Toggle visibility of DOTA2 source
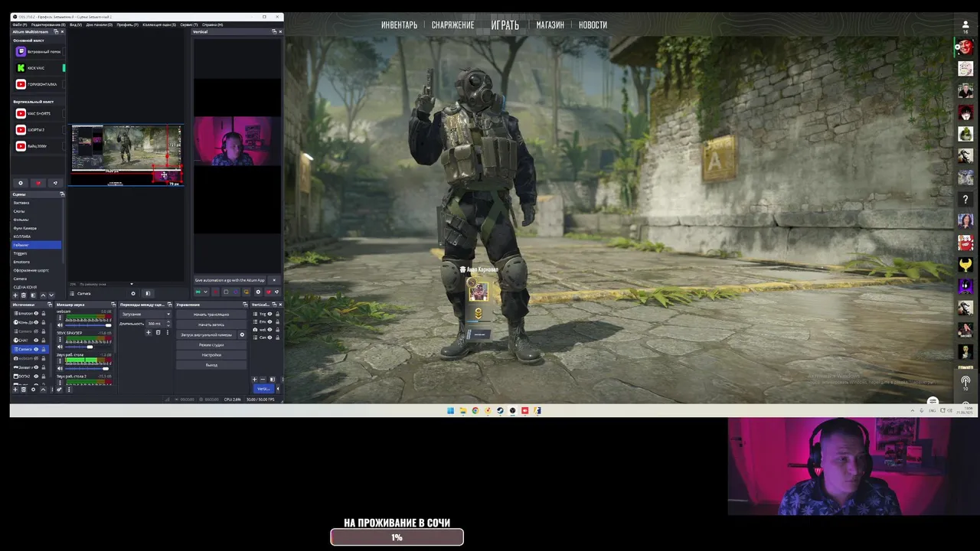Image resolution: width=980 pixels, height=551 pixels. coord(36,376)
